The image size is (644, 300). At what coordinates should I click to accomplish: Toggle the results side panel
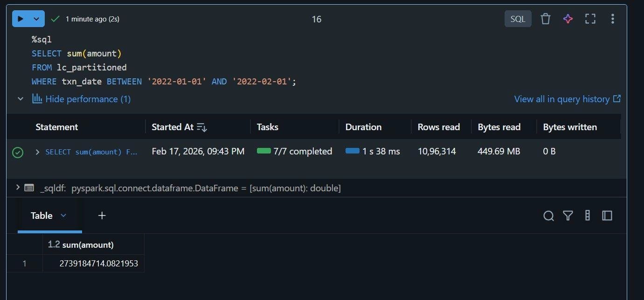pyautogui.click(x=607, y=216)
